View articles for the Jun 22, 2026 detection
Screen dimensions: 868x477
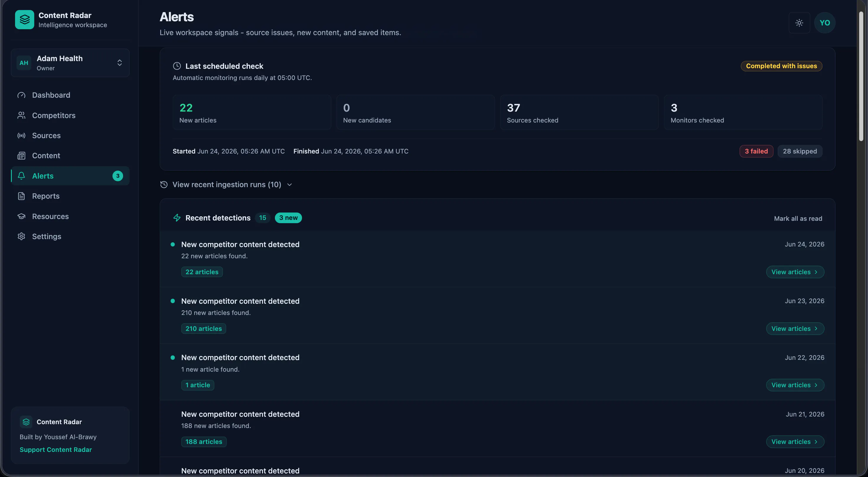[x=795, y=385]
